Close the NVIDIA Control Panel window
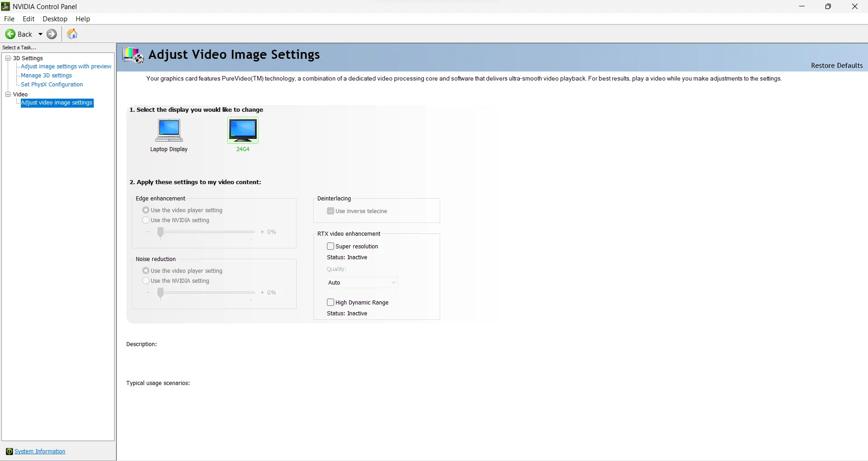This screenshot has height=461, width=868. pyautogui.click(x=855, y=6)
